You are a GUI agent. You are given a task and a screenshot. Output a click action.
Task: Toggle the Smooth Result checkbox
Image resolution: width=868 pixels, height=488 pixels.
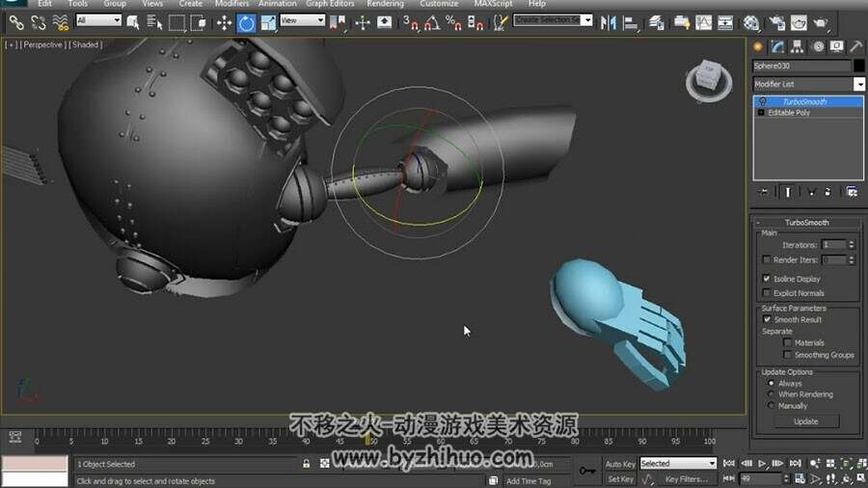(767, 319)
